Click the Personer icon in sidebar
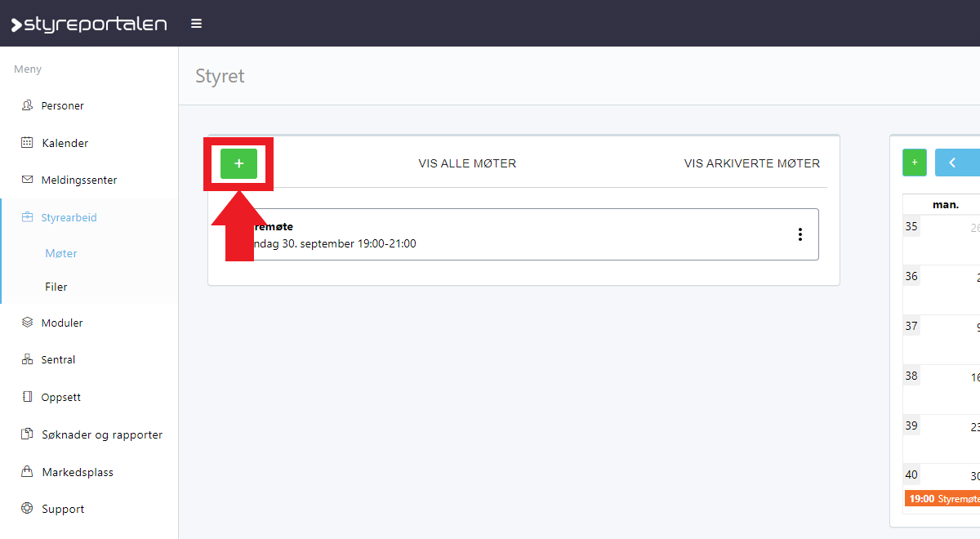This screenshot has height=539, width=980. [x=27, y=105]
